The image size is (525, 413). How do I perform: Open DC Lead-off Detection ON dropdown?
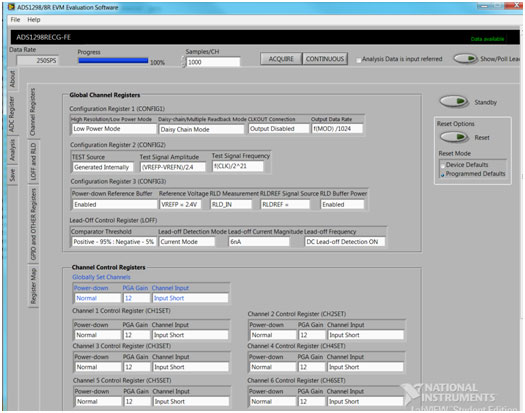pyautogui.click(x=345, y=242)
